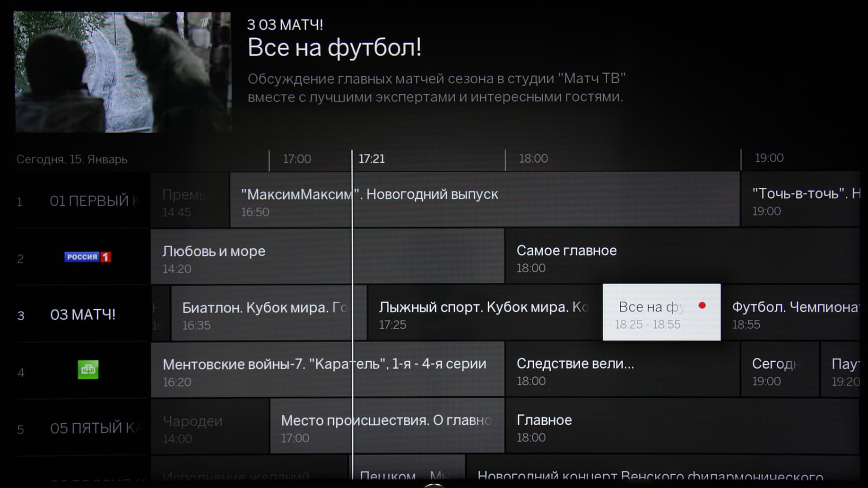This screenshot has width=868, height=488.
Task: Click the Все на футбол! program title
Action: 334,47
